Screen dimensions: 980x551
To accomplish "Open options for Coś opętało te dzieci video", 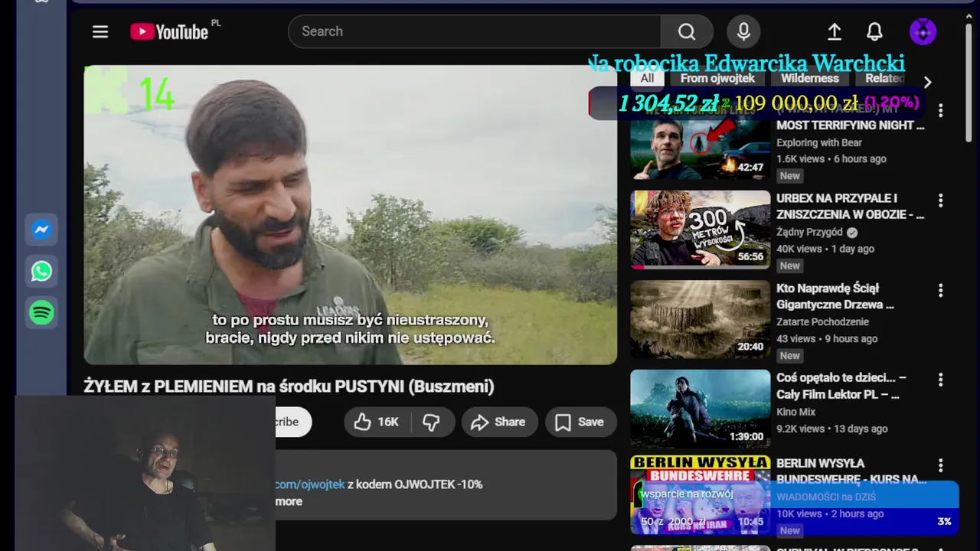I will pyautogui.click(x=940, y=380).
